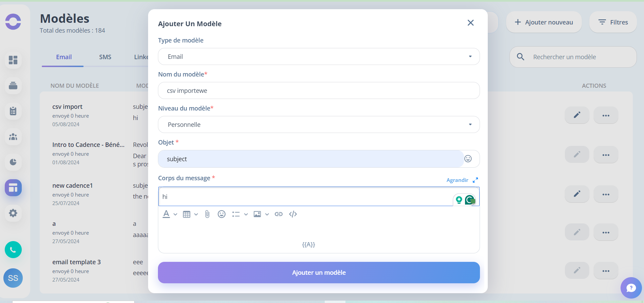The width and height of the screenshot is (644, 303).
Task: Open the green phone dialer icon
Action: click(13, 250)
